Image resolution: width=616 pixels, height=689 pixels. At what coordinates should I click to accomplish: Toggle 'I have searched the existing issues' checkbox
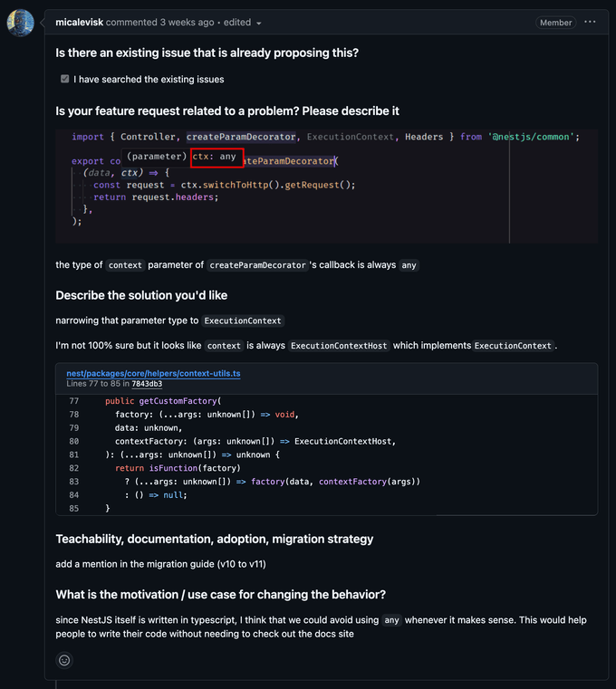(x=65, y=79)
